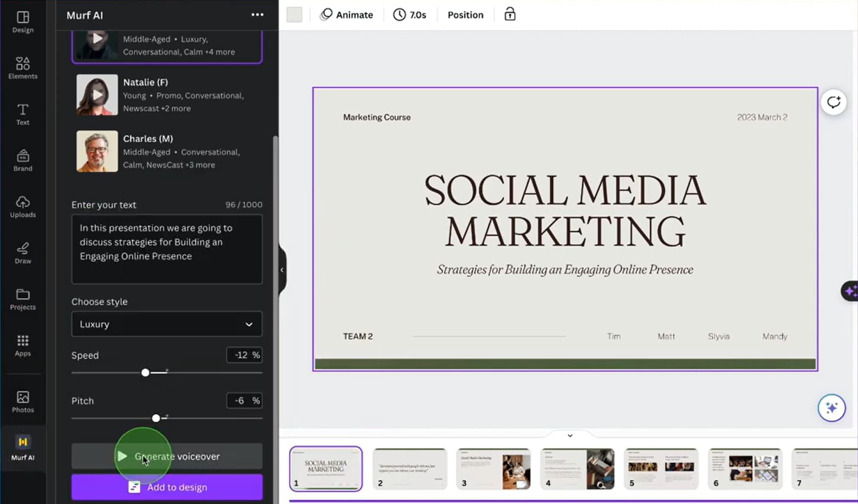Select the Charles (M) voice name
Viewport: 858px width, 504px height.
(148, 138)
